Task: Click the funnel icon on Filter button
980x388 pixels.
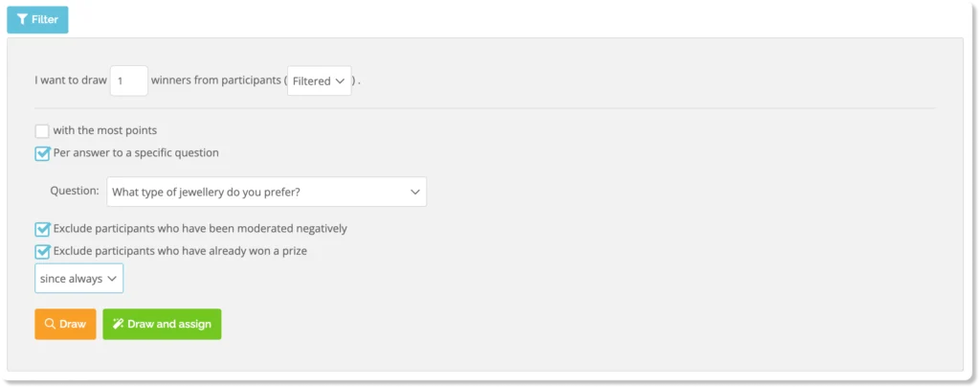Action: tap(23, 19)
